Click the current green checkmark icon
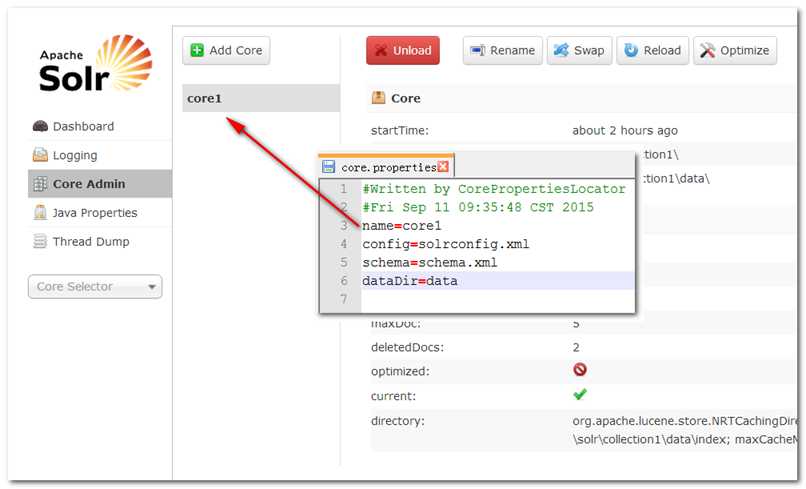 point(580,394)
